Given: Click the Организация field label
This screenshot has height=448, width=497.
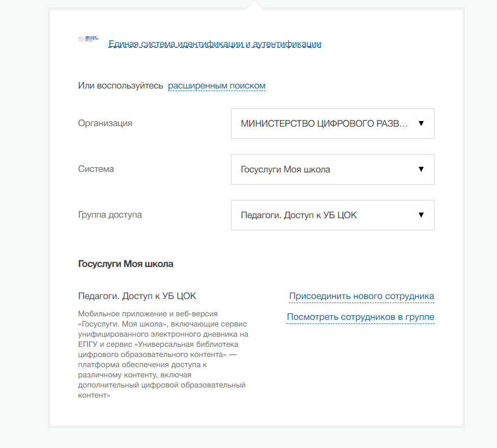Looking at the screenshot, I should tap(105, 123).
